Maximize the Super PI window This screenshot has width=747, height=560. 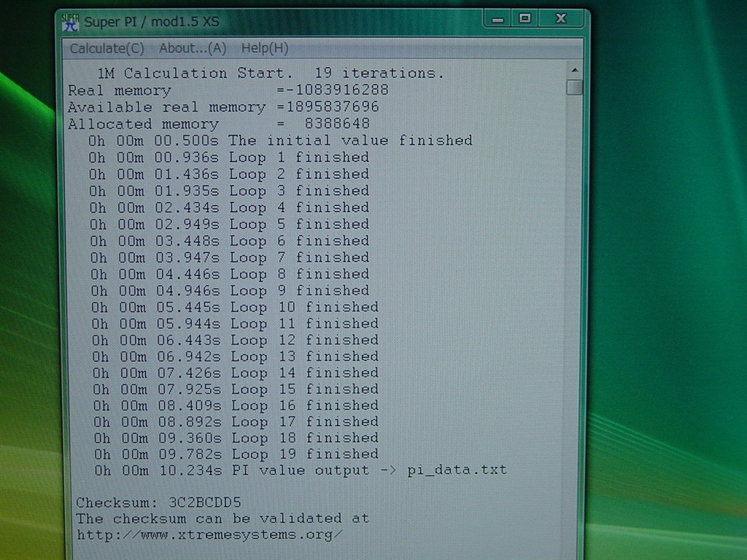click(525, 18)
